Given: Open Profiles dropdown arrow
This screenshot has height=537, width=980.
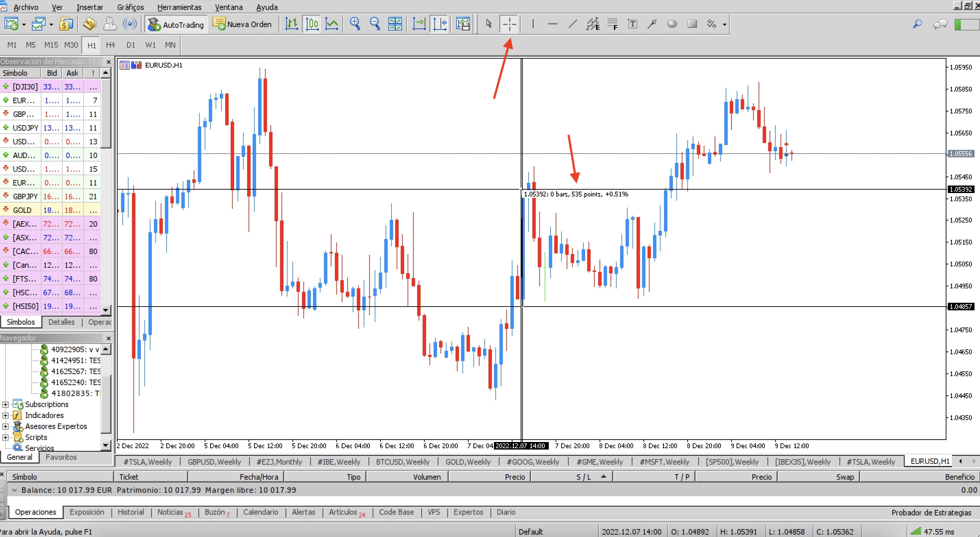Looking at the screenshot, I should tap(51, 25).
